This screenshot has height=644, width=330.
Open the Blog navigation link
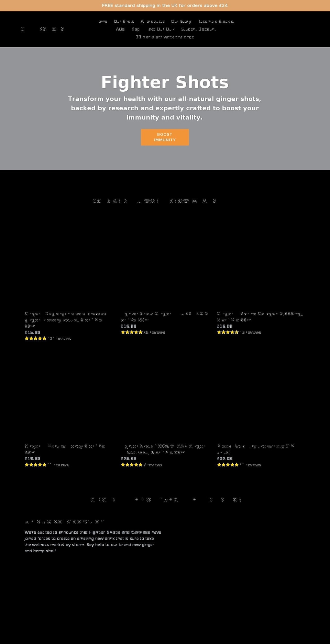pyautogui.click(x=135, y=29)
